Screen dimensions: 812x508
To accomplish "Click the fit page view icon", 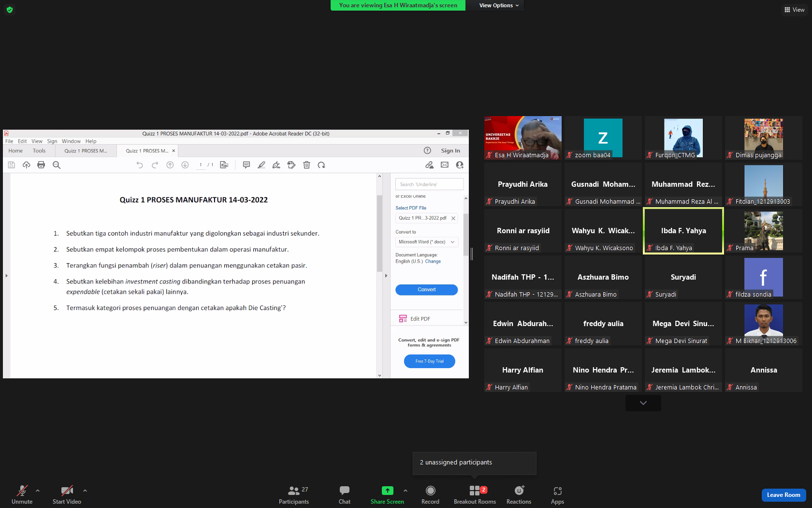I will [224, 165].
